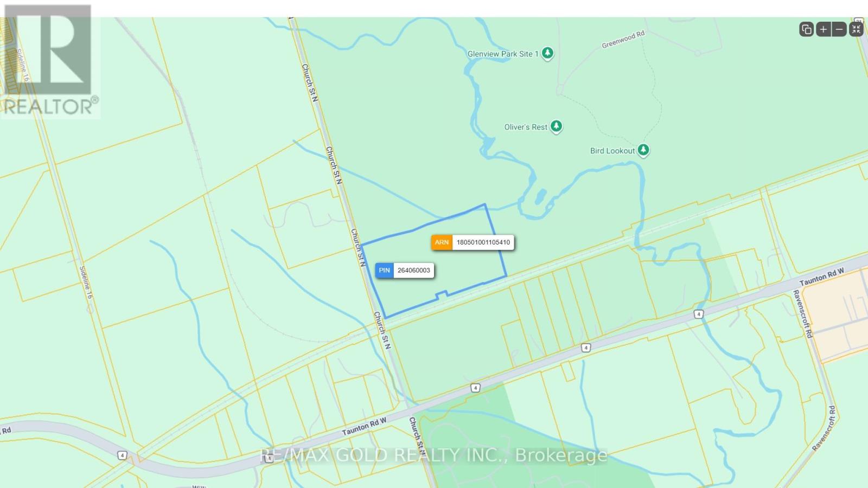Click the blue PIN tag
868x488 pixels.
384,271
